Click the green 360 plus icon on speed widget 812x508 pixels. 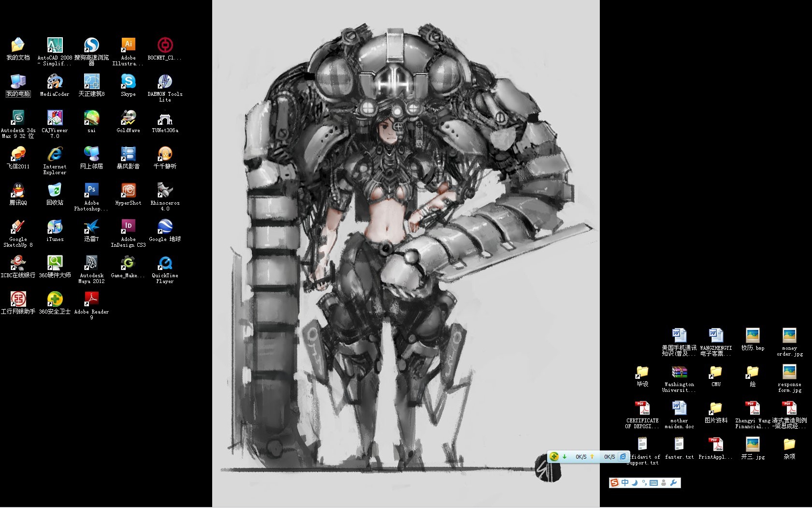[x=554, y=456]
